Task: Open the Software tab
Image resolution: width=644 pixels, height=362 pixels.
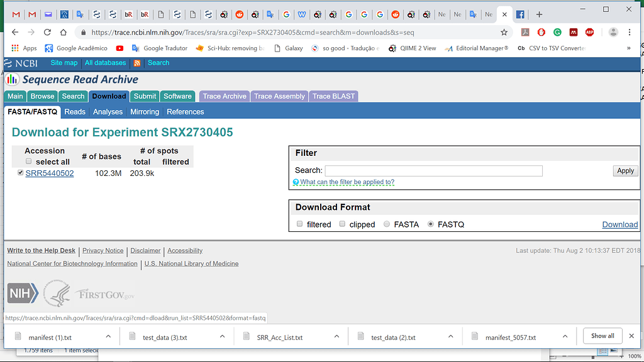Action: (x=177, y=96)
